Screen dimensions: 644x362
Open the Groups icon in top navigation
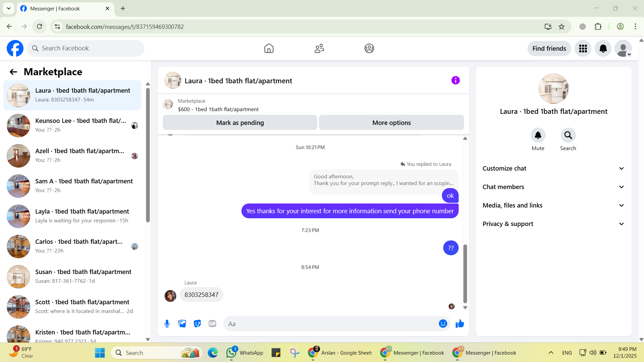(x=369, y=48)
